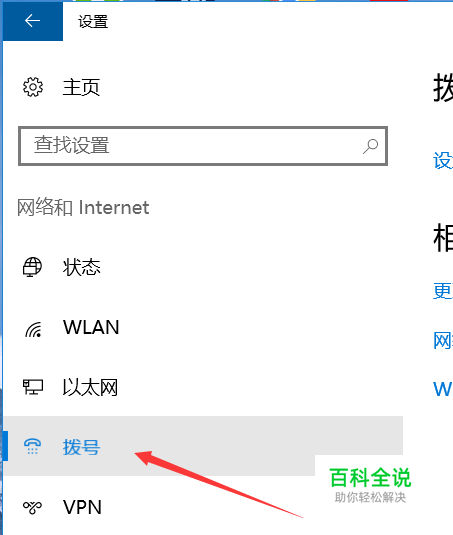Click the 设置 window title text
453x535 pixels.
[x=93, y=21]
